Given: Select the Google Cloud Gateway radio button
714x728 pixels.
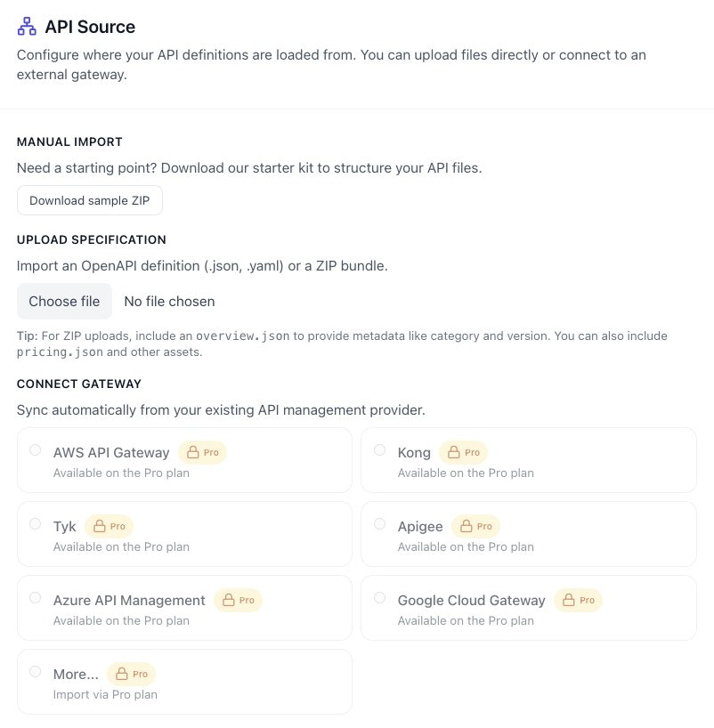Looking at the screenshot, I should (x=379, y=597).
